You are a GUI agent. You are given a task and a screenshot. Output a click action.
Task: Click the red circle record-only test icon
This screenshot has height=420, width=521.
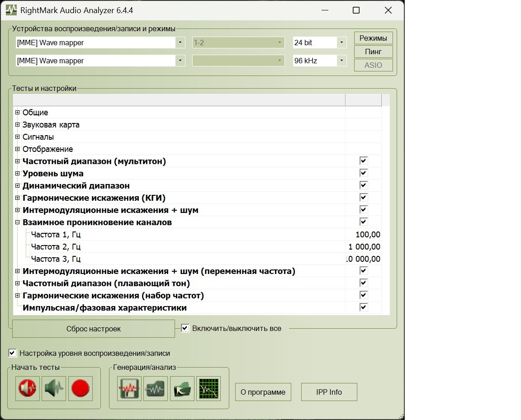coord(81,388)
